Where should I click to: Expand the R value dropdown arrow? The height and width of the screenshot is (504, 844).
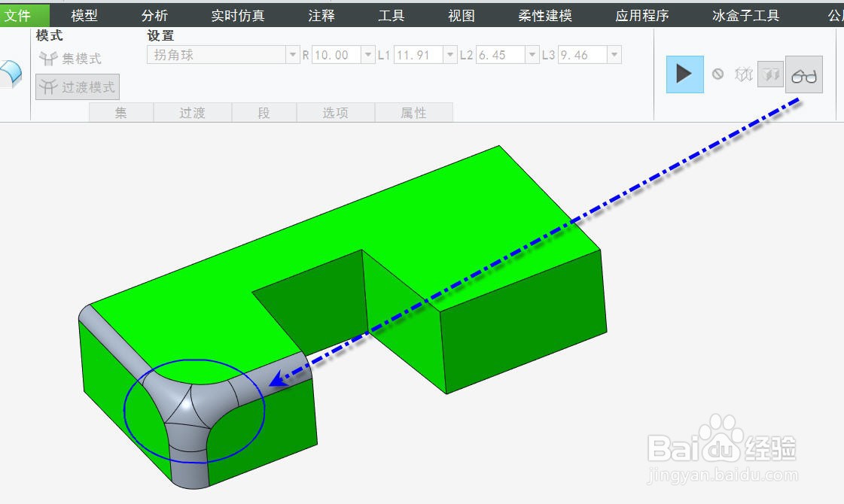(x=368, y=55)
